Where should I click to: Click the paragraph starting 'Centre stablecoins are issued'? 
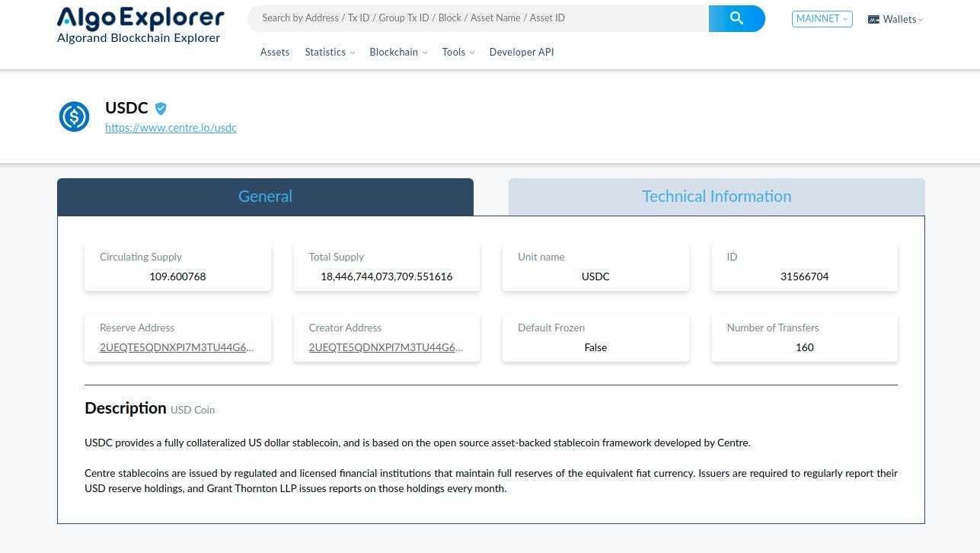491,481
